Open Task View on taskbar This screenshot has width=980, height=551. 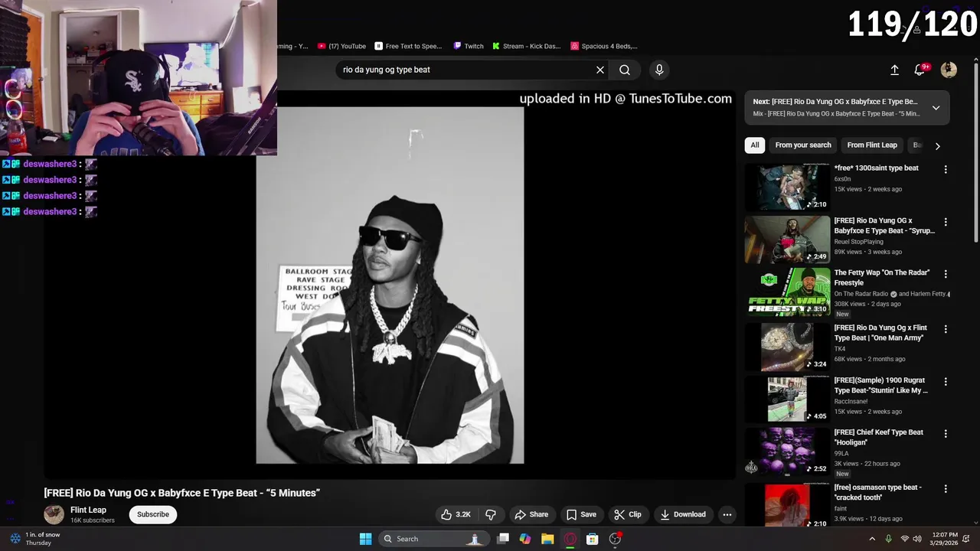pyautogui.click(x=503, y=539)
